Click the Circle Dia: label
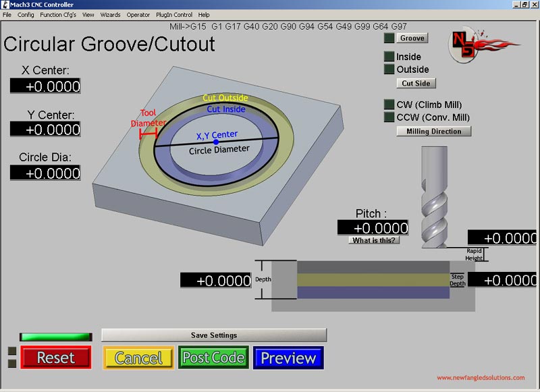The height and width of the screenshot is (392, 540). point(45,157)
